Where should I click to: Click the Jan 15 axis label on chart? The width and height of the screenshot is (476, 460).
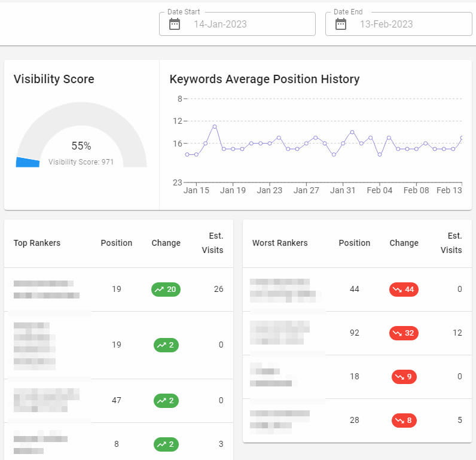(x=196, y=190)
